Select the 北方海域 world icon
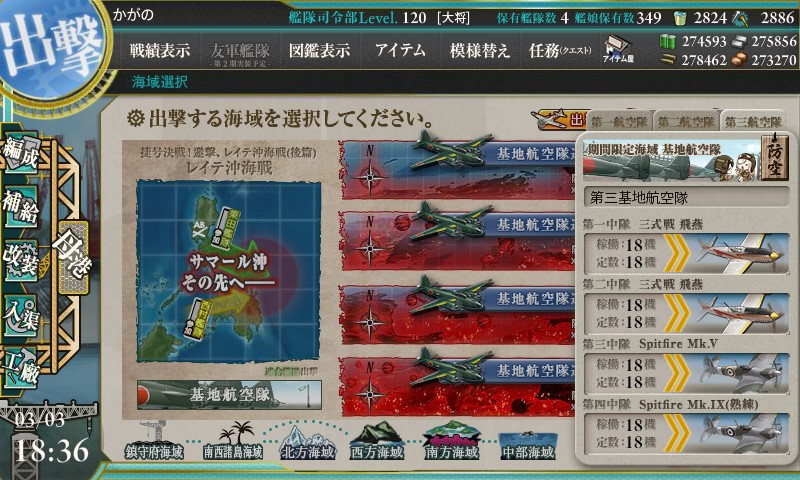 click(x=308, y=442)
